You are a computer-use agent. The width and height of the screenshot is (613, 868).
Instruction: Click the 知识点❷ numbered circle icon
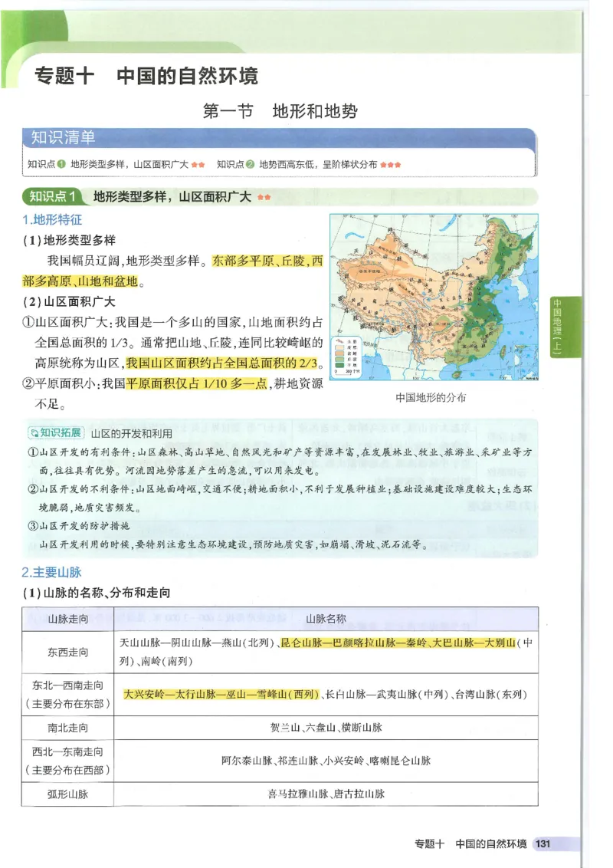pyautogui.click(x=248, y=163)
